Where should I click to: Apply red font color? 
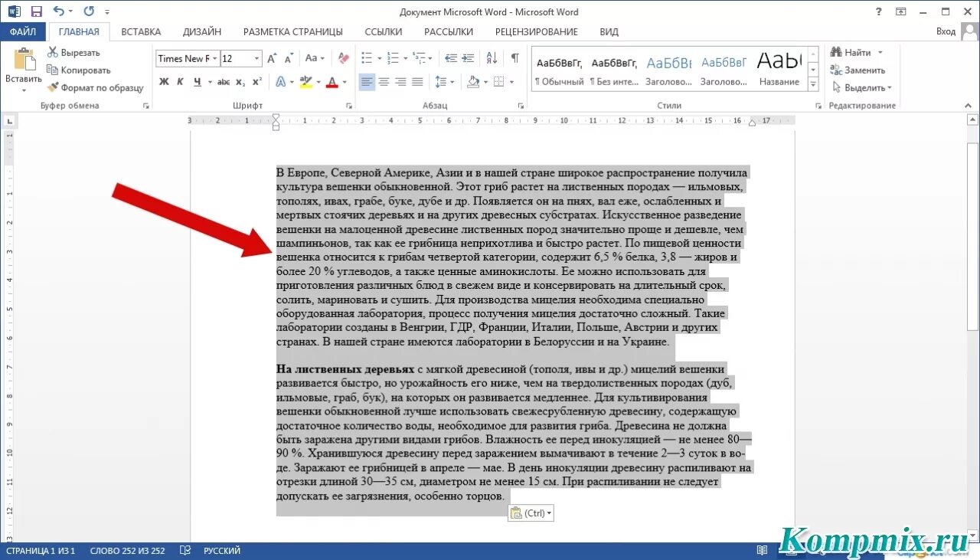(332, 82)
